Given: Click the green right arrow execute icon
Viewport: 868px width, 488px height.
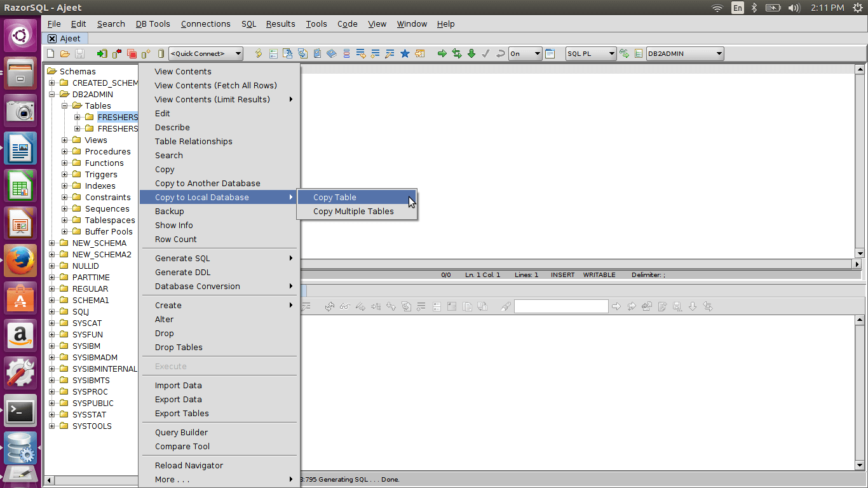Looking at the screenshot, I should click(x=442, y=54).
